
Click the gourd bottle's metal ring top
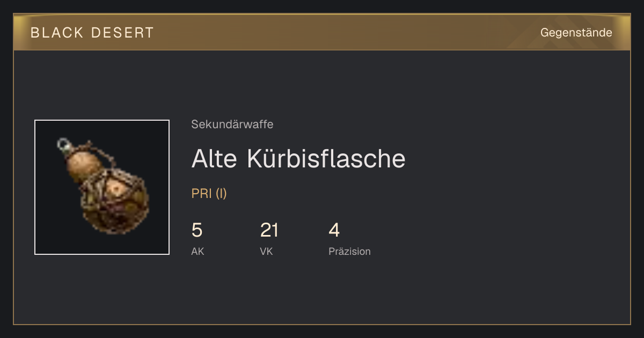(64, 144)
